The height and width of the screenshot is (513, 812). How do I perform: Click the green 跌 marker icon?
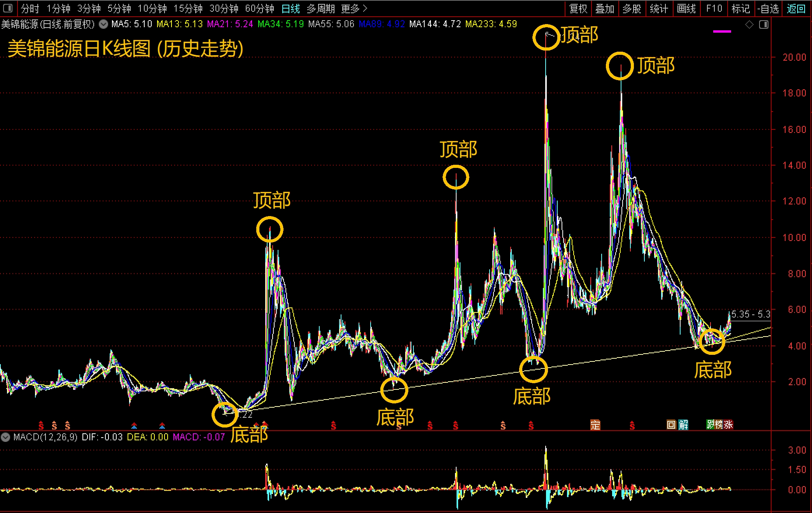[710, 424]
